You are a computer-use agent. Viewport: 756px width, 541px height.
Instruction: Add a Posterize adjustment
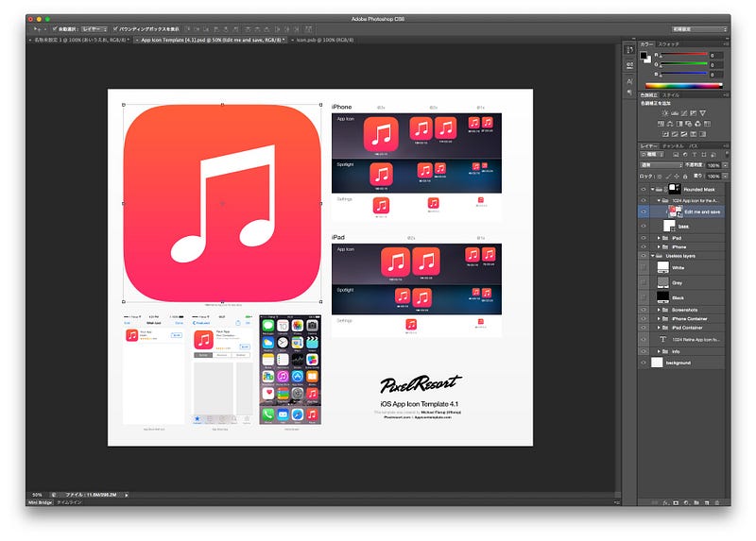point(675,134)
